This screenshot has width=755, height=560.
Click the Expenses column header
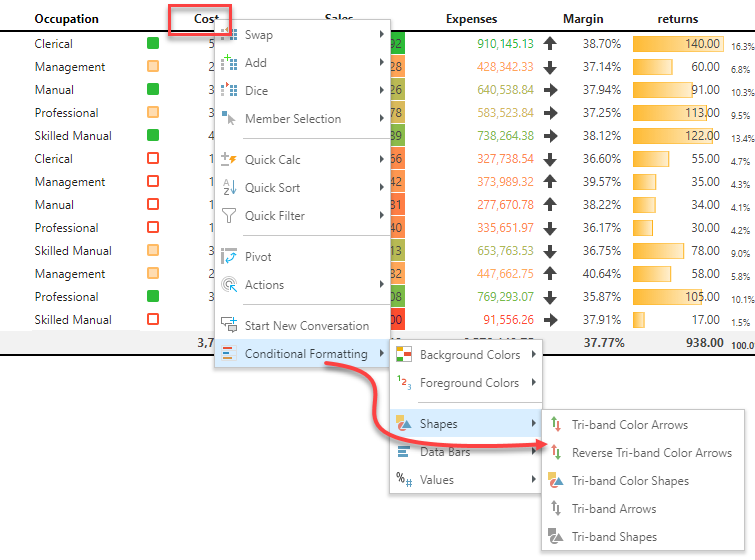[471, 19]
